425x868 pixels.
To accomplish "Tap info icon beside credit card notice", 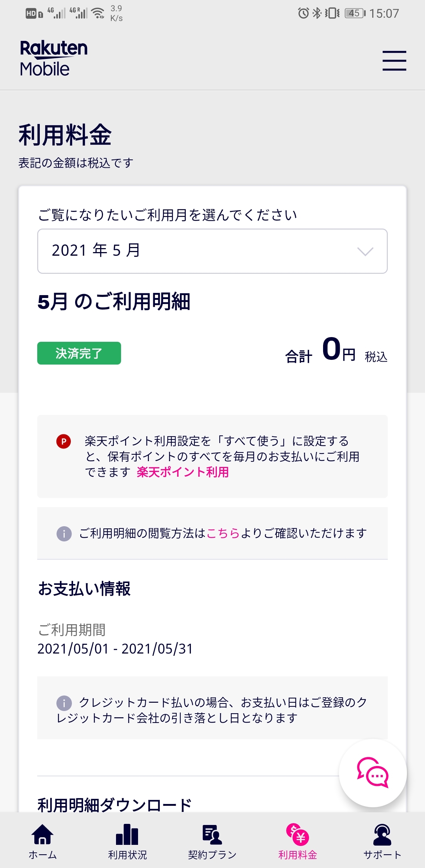I will coord(64,703).
